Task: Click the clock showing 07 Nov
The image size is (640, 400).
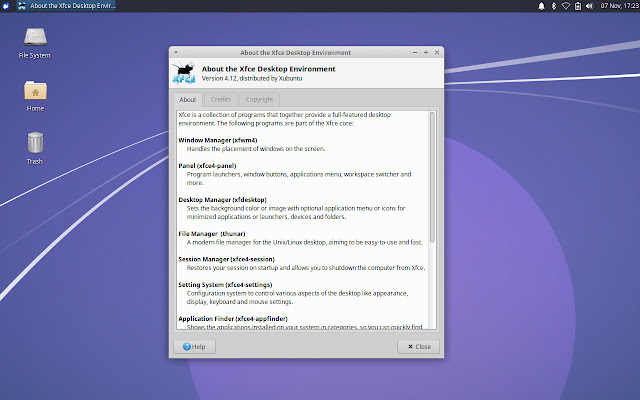Action: pos(620,6)
